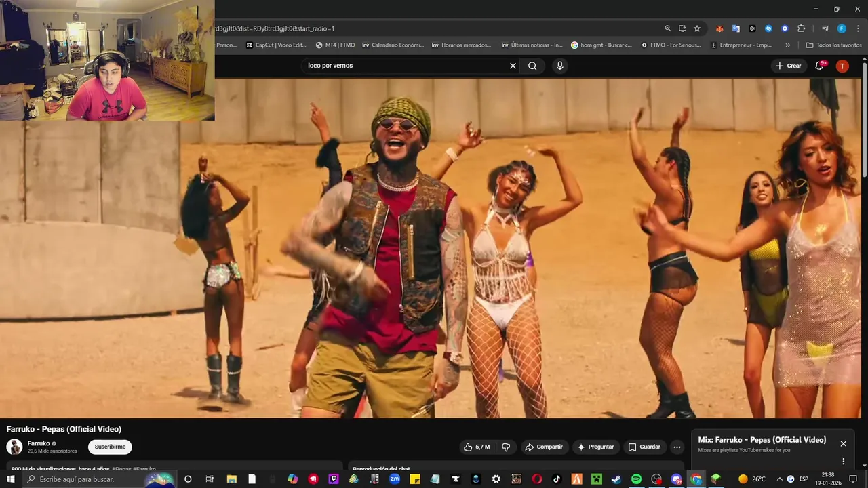Open Chrome profile avatar
868x488 pixels.
click(x=842, y=28)
